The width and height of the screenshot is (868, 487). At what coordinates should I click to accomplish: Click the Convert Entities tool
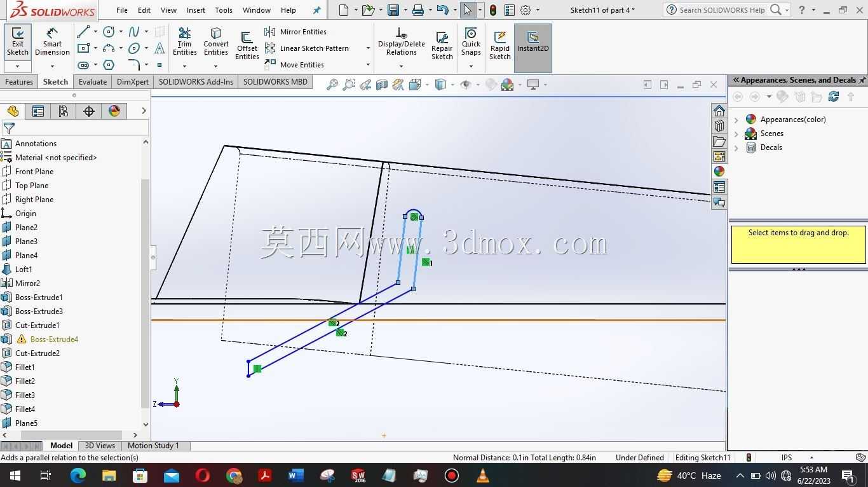click(216, 42)
